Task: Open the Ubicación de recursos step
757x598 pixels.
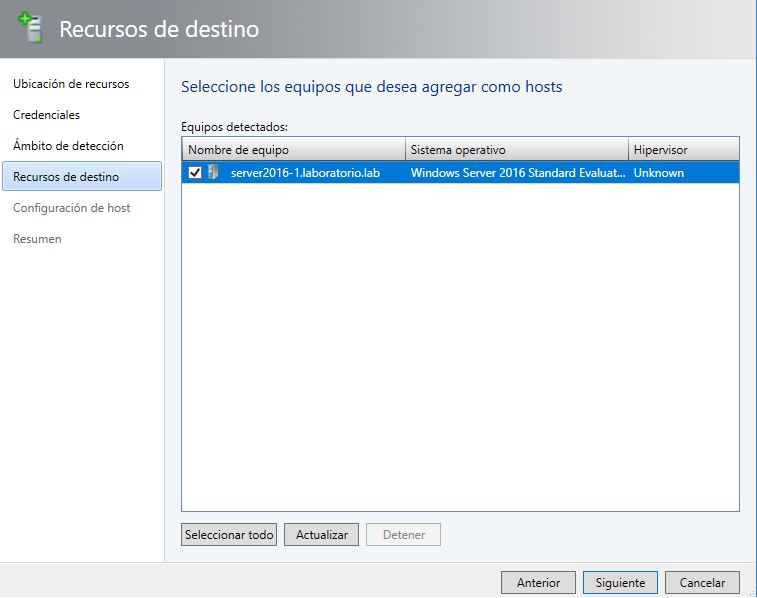Action: coord(71,84)
